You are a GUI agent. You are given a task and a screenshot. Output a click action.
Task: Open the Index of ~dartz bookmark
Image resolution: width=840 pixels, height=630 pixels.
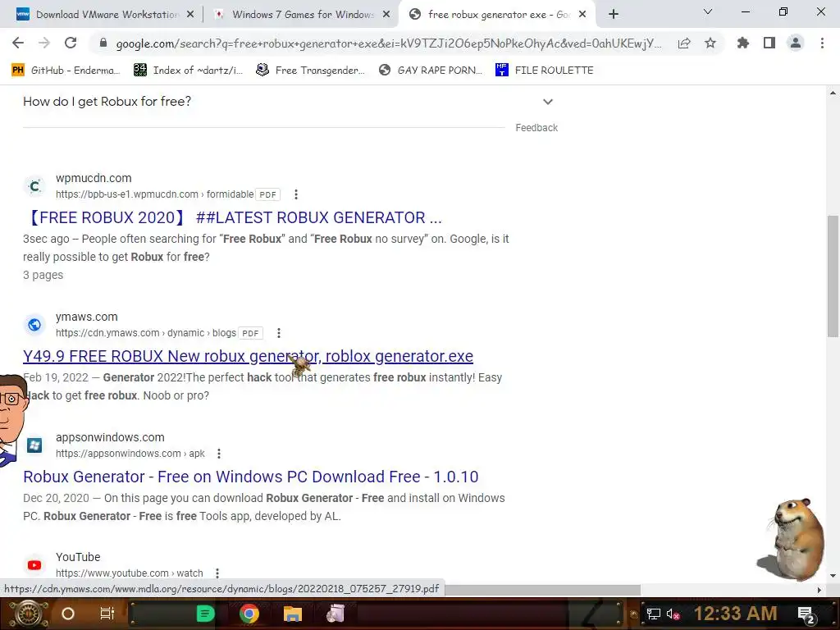[x=188, y=71]
